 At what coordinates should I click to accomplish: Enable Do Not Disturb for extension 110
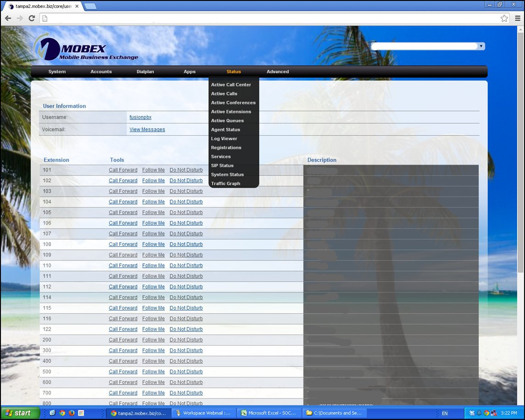pos(186,265)
